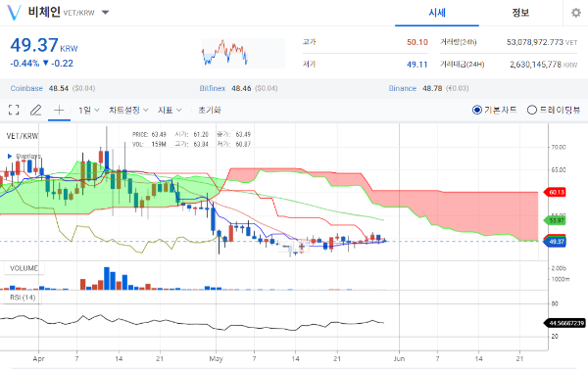Click the Bitfinex price 48.46
The image size is (588, 369).
click(x=241, y=88)
